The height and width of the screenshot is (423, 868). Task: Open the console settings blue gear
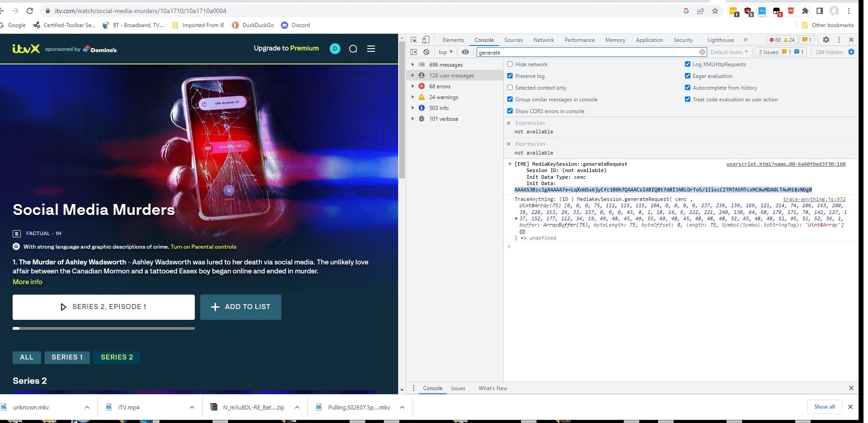tap(851, 52)
